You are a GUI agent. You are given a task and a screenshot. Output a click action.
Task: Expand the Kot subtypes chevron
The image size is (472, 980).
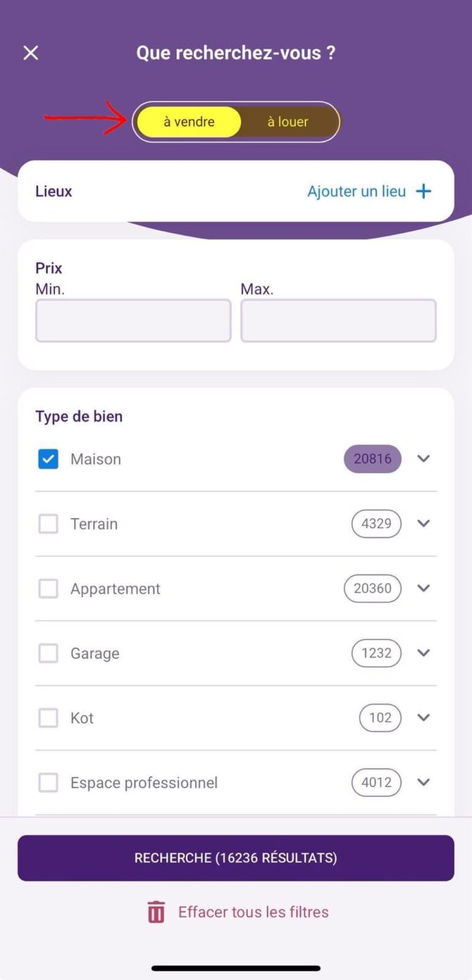pos(423,718)
